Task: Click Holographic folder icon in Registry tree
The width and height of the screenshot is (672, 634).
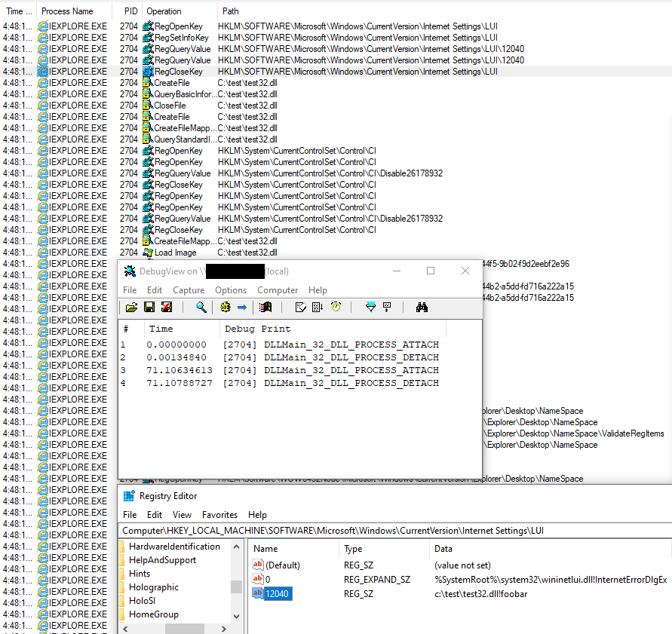Action: point(121,587)
